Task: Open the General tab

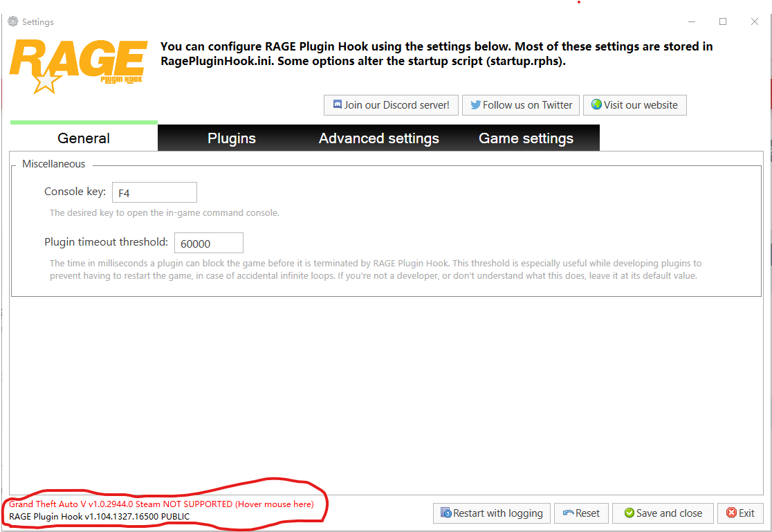Action: [x=84, y=138]
